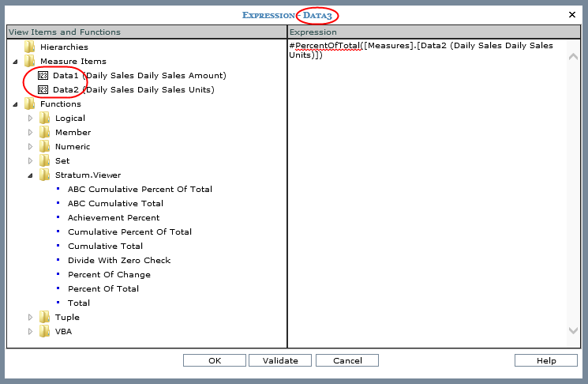Select Percent Of Change function
This screenshot has width=588, height=384.
point(109,275)
